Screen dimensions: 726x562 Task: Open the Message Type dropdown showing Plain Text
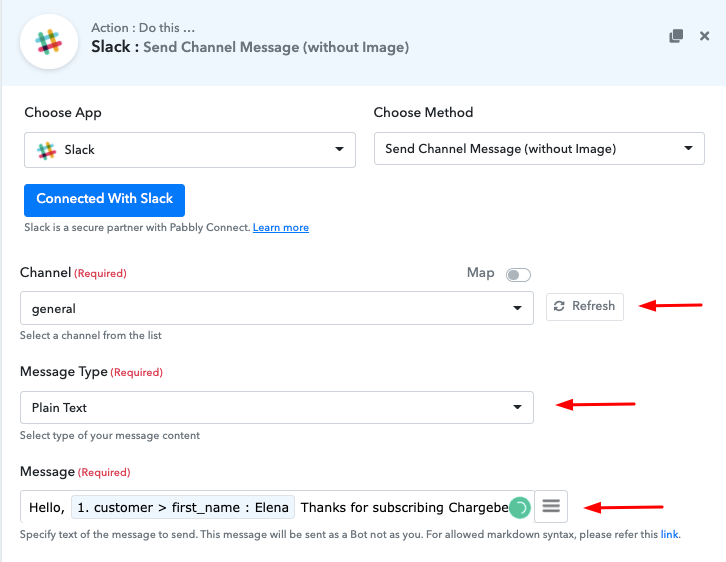pos(277,407)
